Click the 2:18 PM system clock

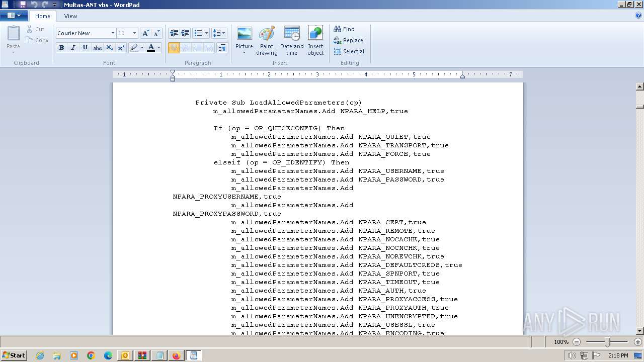click(618, 355)
